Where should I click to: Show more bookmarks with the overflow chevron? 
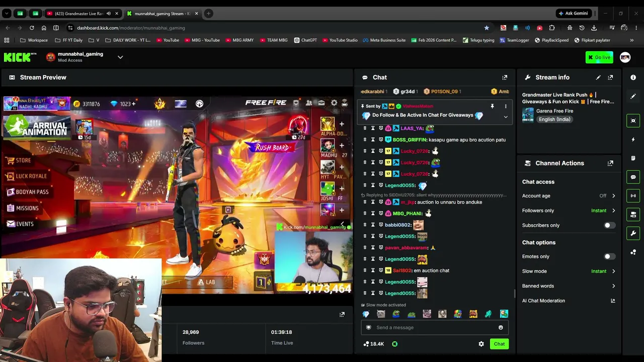(632, 40)
